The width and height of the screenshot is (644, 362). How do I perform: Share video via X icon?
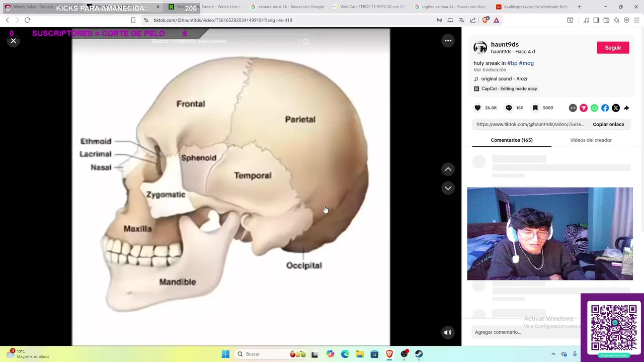click(x=616, y=108)
